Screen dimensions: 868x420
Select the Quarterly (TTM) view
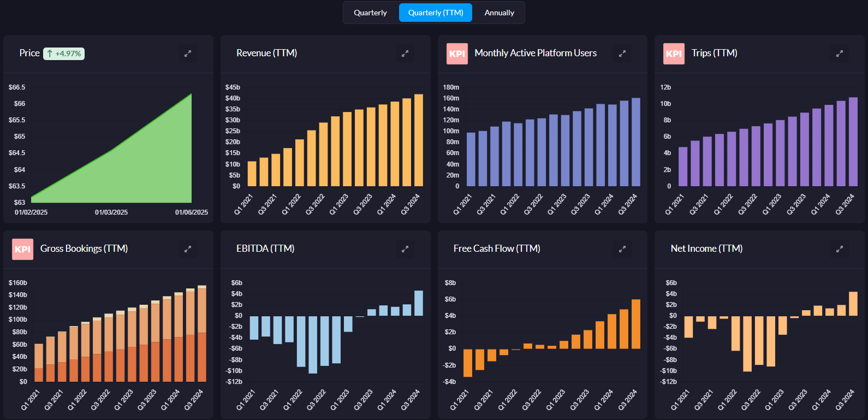pyautogui.click(x=436, y=13)
